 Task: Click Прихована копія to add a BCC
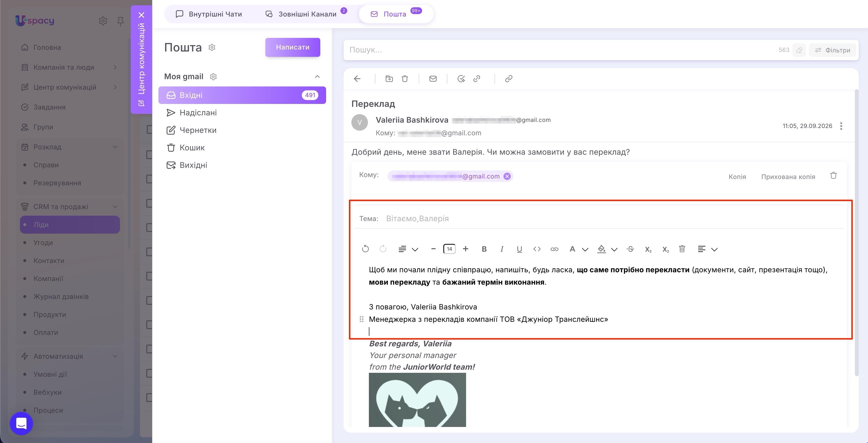(x=788, y=177)
